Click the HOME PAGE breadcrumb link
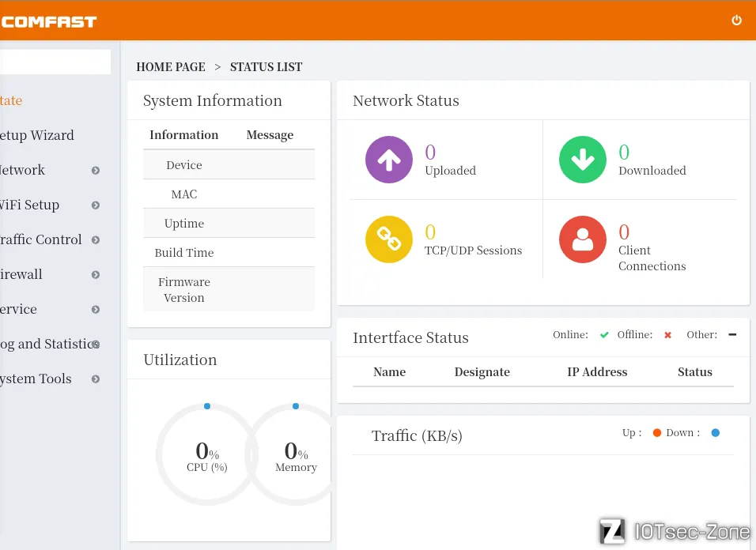 tap(170, 67)
